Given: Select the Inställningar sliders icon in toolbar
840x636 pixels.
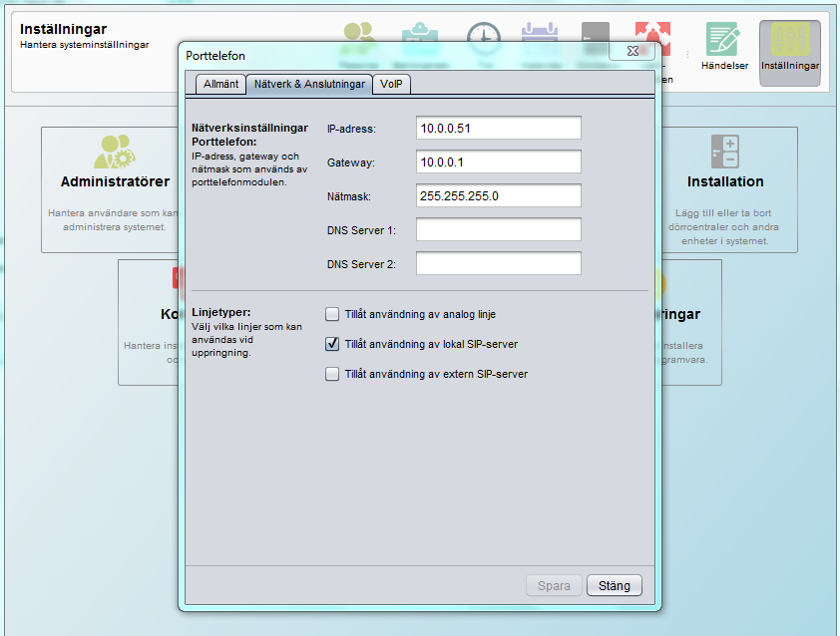Looking at the screenshot, I should (790, 39).
